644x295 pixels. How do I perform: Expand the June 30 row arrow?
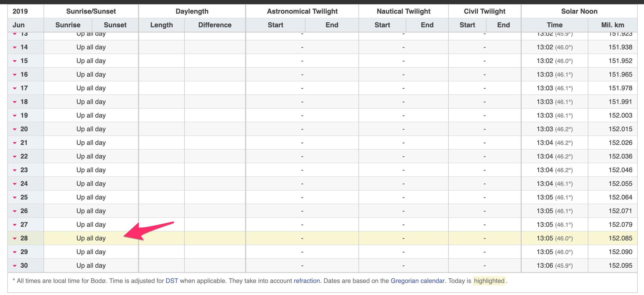click(x=15, y=266)
